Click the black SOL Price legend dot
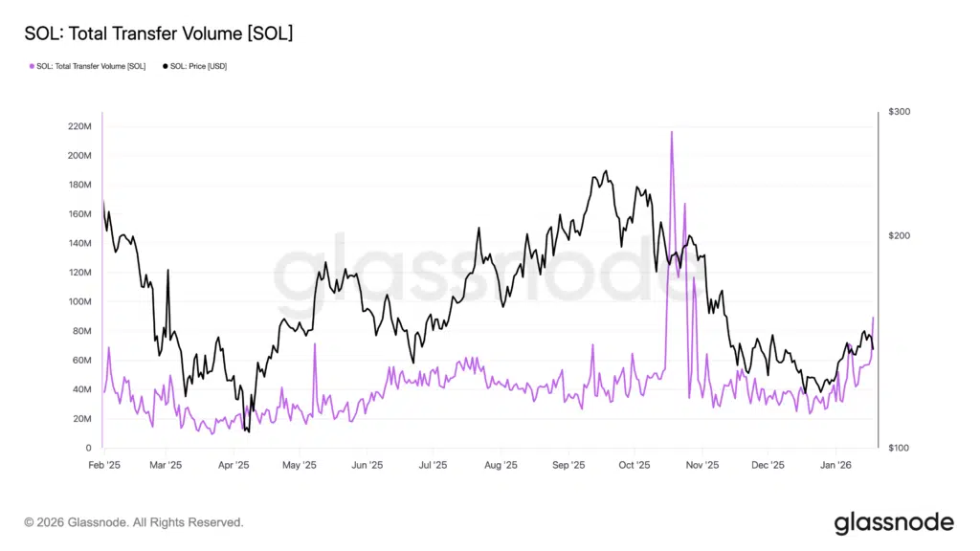The height and width of the screenshot is (551, 980). (x=165, y=66)
